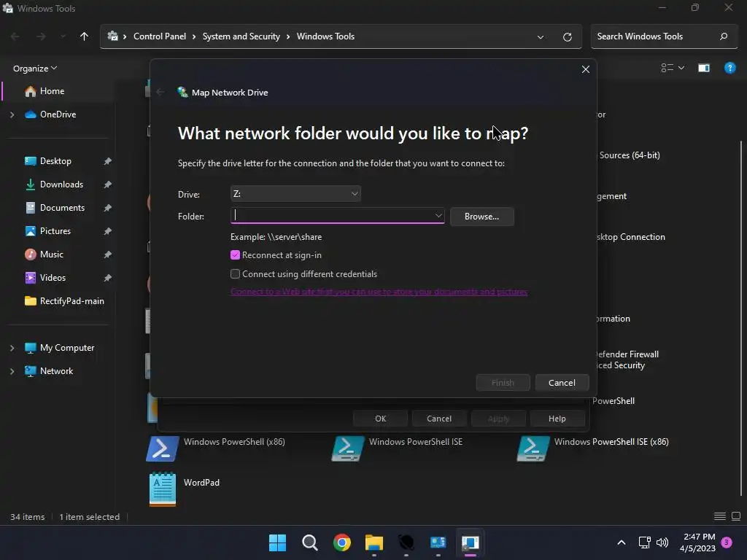Viewport: 747px width, 560px height.
Task: Click the Finish button
Action: click(x=503, y=382)
